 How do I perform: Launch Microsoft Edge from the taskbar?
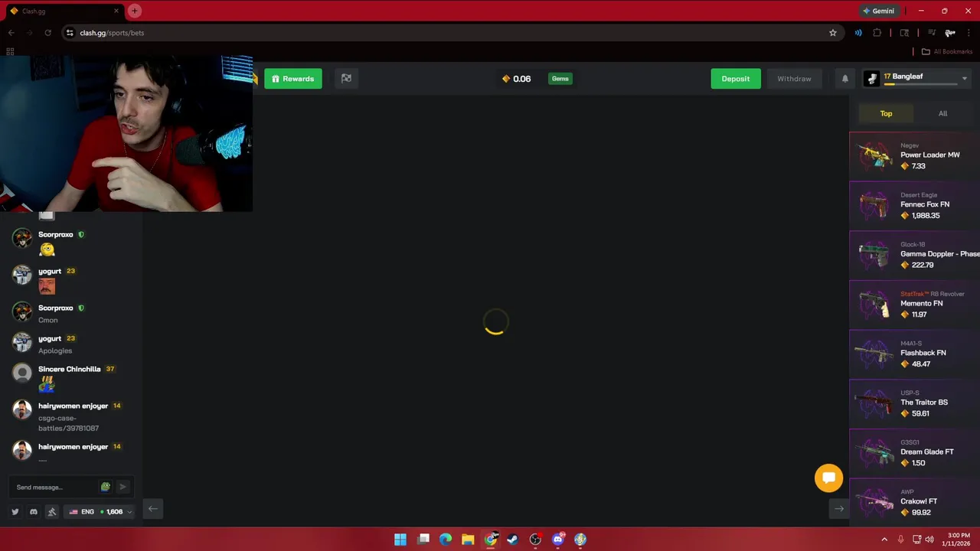(x=446, y=540)
